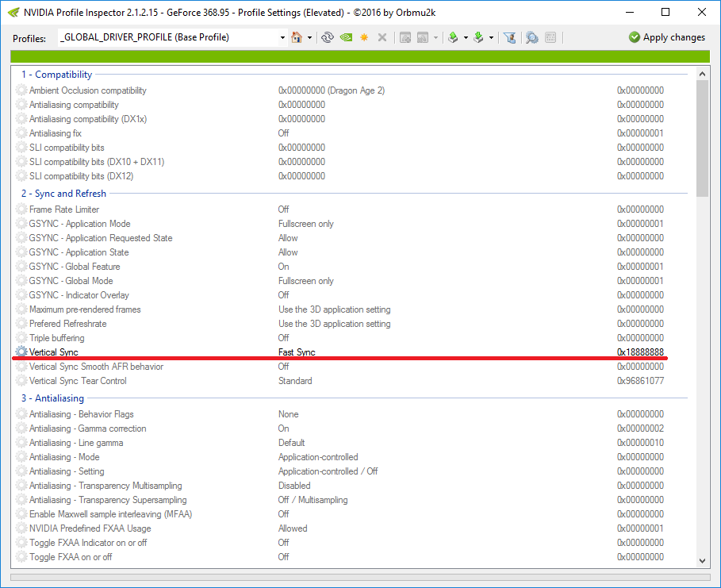Viewport: 721px width, 588px height.
Task: Click the 'Allowed' value of NVIDIA Predefined FXAA Usage
Action: [293, 528]
